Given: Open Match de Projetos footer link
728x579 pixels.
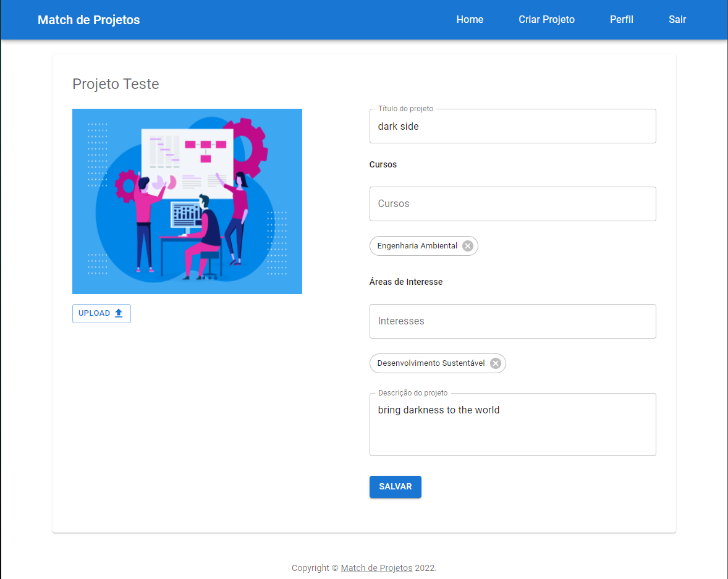Looking at the screenshot, I should point(376,568).
